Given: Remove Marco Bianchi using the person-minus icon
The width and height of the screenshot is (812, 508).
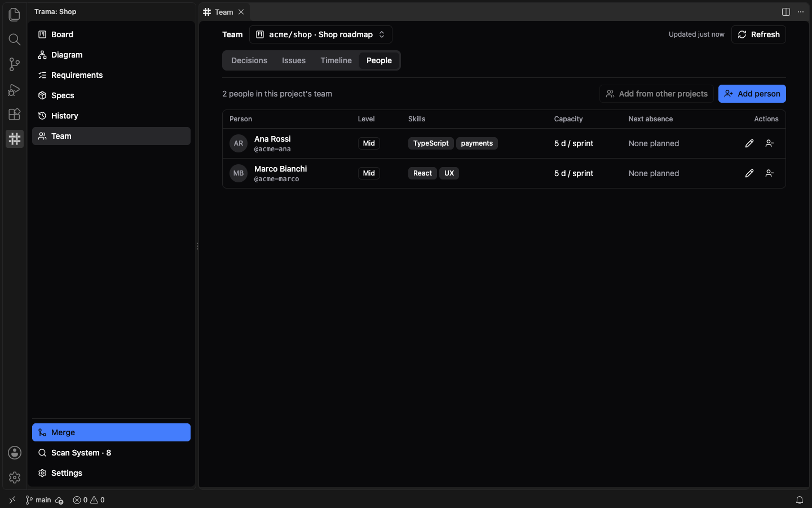Looking at the screenshot, I should click(x=770, y=173).
